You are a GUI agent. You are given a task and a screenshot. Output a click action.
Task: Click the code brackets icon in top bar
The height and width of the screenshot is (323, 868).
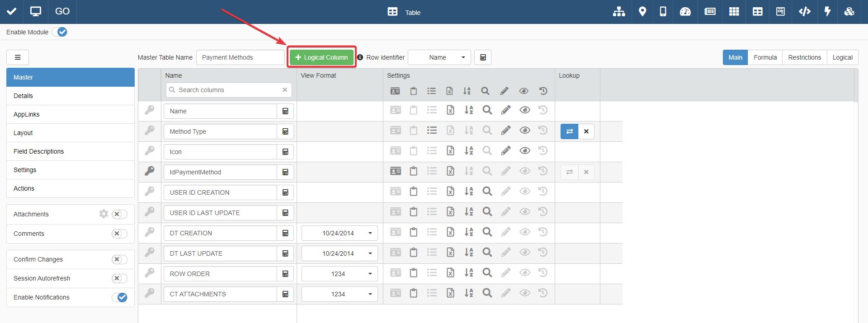pos(804,12)
